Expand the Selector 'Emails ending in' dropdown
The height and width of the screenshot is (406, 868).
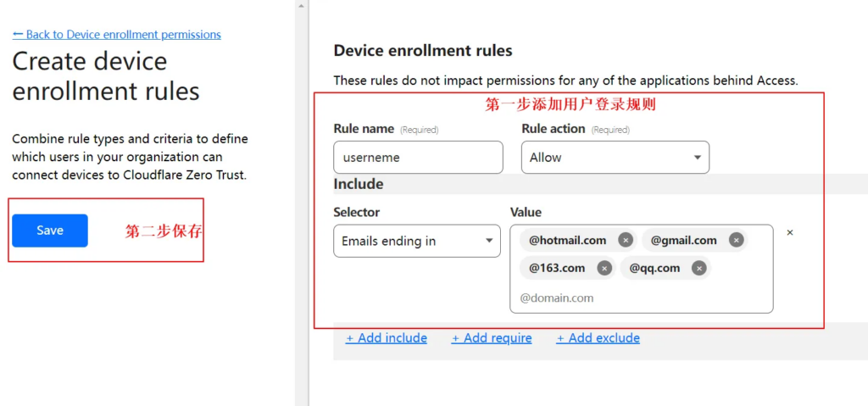tap(416, 241)
